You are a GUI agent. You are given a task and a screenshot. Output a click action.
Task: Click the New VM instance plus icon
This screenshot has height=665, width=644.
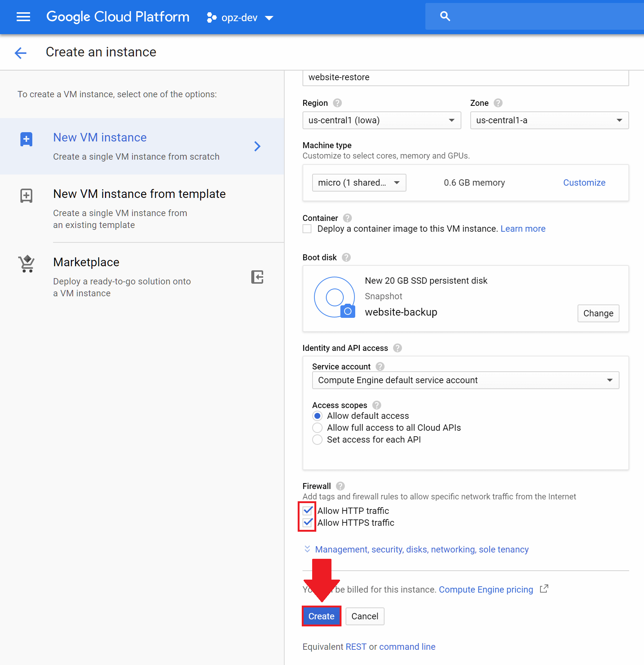[x=26, y=140]
